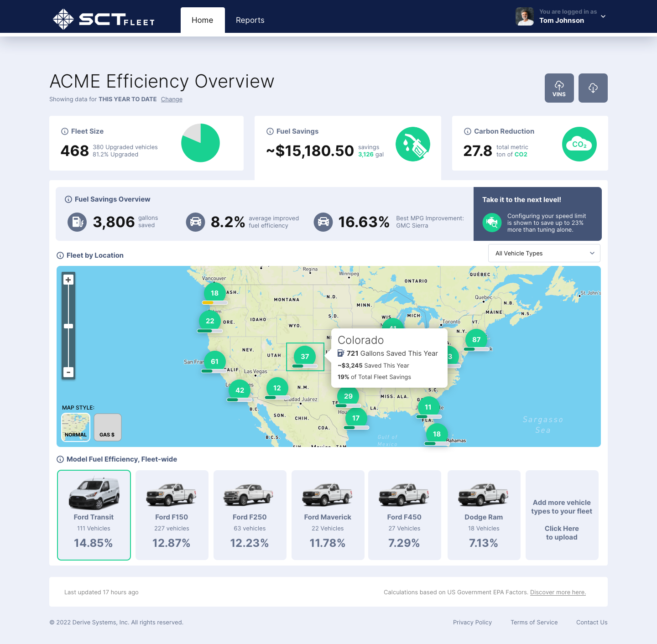This screenshot has height=644, width=657.
Task: Click Change to modify the date range
Action: tap(172, 99)
